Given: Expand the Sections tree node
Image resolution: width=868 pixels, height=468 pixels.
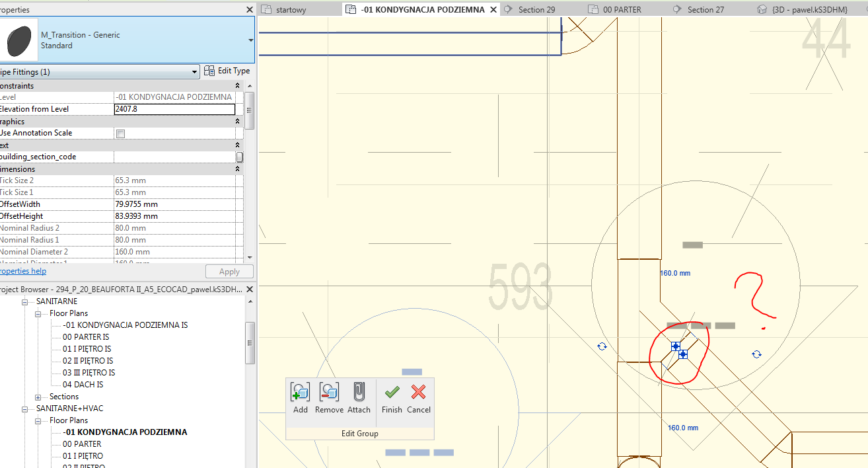Looking at the screenshot, I should tap(38, 397).
